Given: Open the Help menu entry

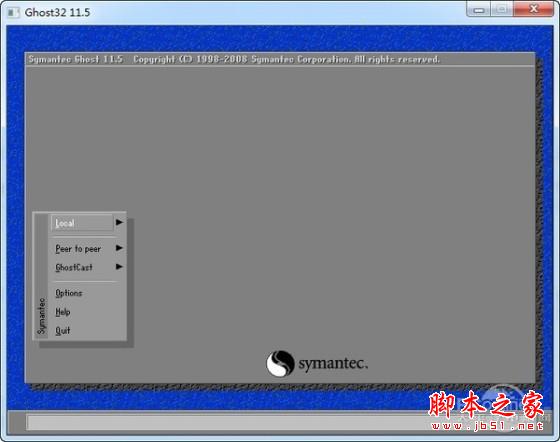Looking at the screenshot, I should click(x=63, y=312).
